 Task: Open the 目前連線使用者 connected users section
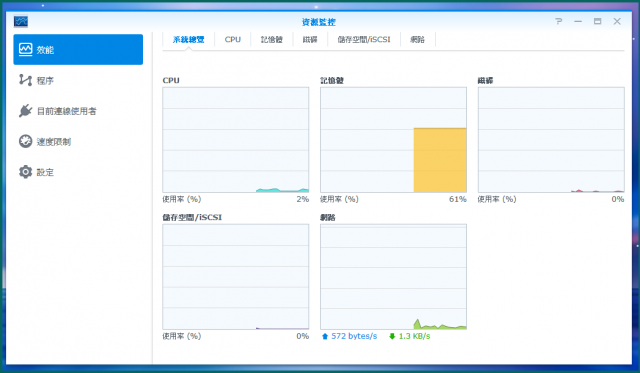(x=78, y=111)
